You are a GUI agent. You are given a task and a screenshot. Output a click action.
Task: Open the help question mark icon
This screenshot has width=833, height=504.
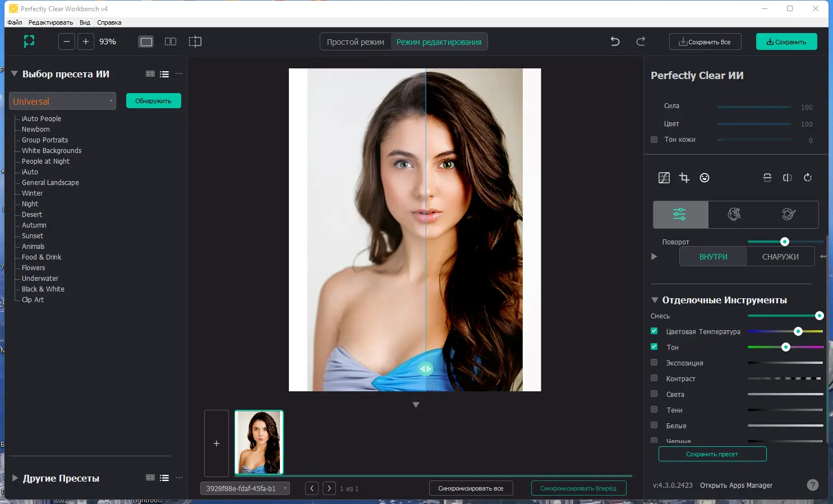click(812, 485)
